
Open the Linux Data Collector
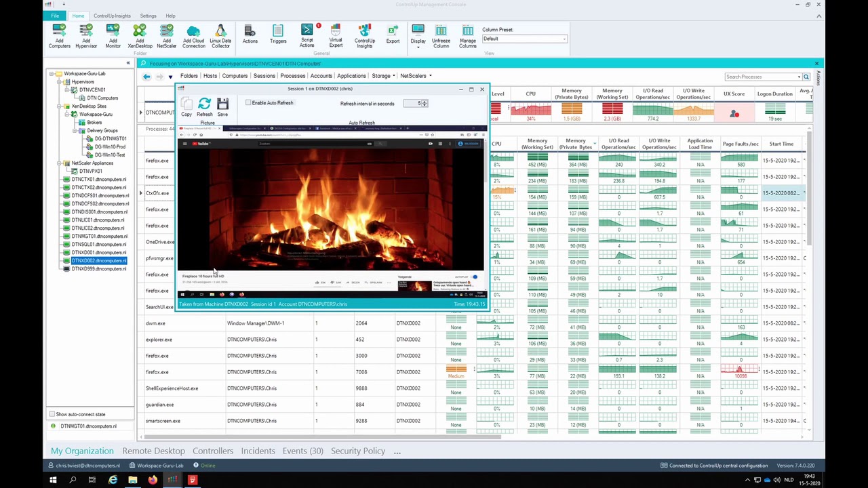point(220,36)
